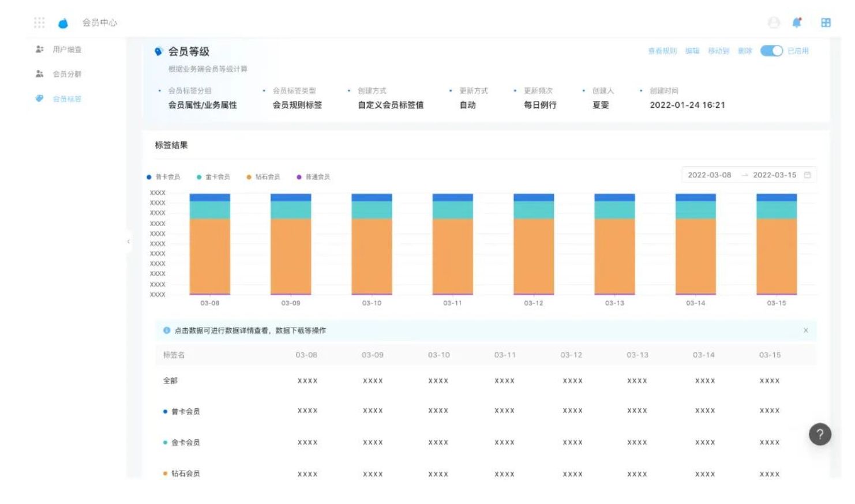Click the round help question mark button
The height and width of the screenshot is (504, 855).
[819, 434]
